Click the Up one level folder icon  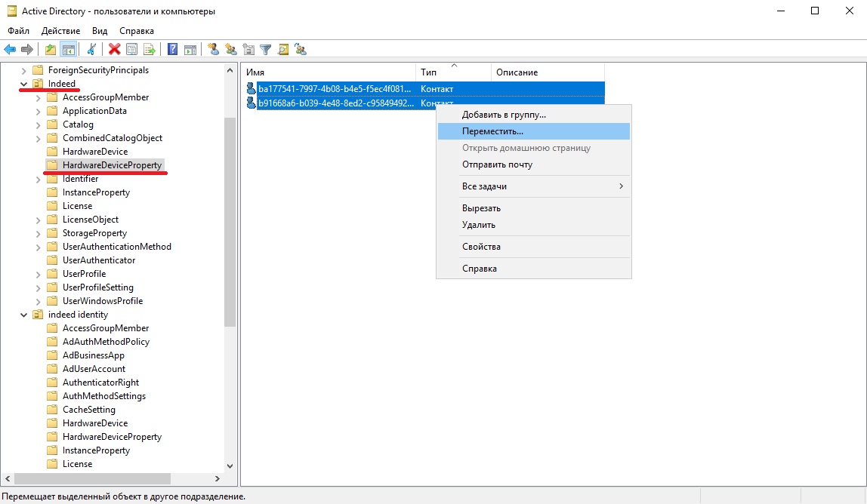tap(51, 50)
